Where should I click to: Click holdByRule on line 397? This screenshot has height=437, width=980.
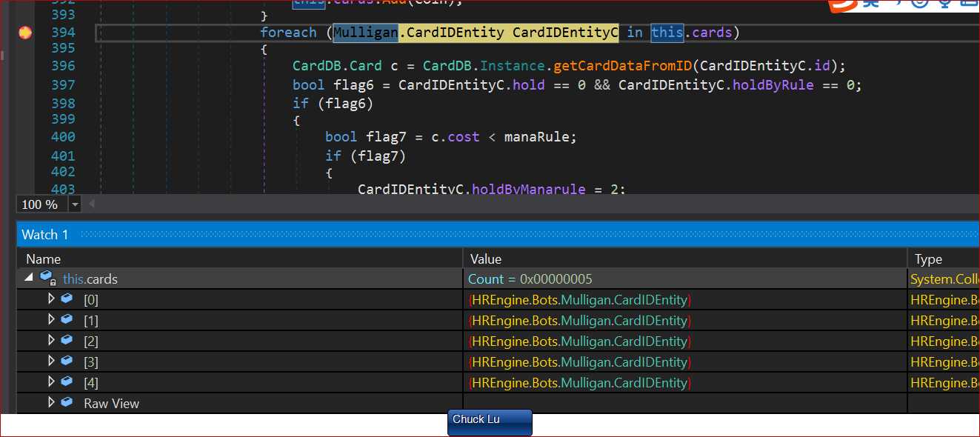tap(773, 84)
